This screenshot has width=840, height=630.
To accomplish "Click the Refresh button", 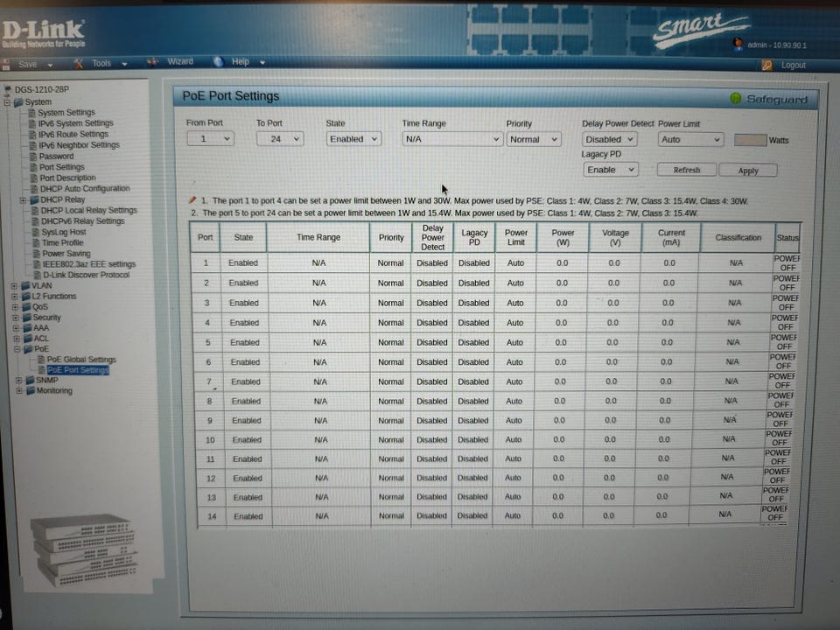I will tap(686, 170).
